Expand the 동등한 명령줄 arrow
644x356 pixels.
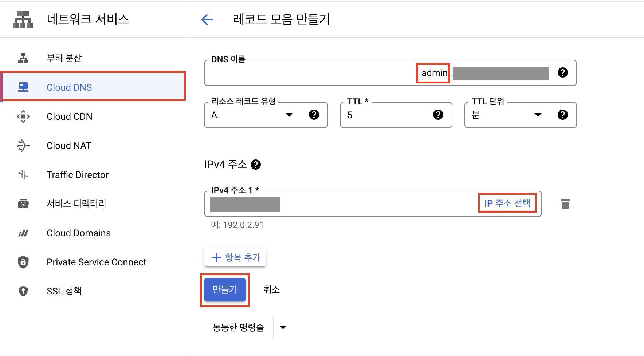[283, 328]
